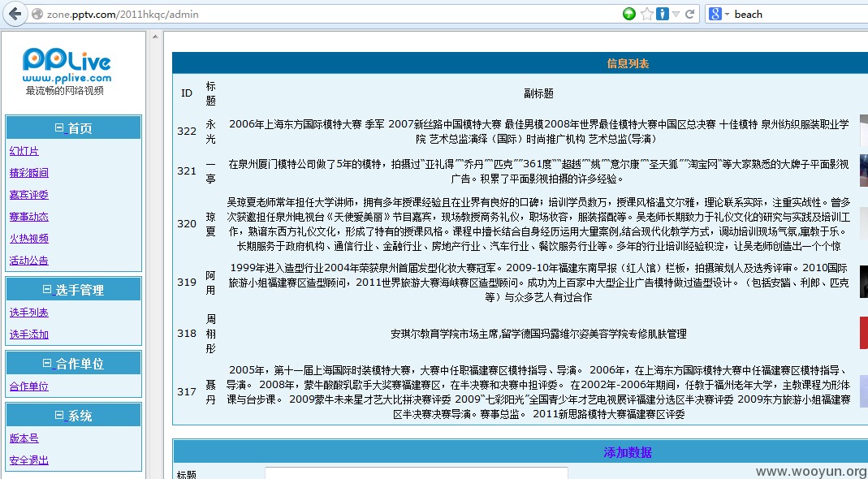Open address bar history dropdown arrow
The image size is (868, 479).
676,15
